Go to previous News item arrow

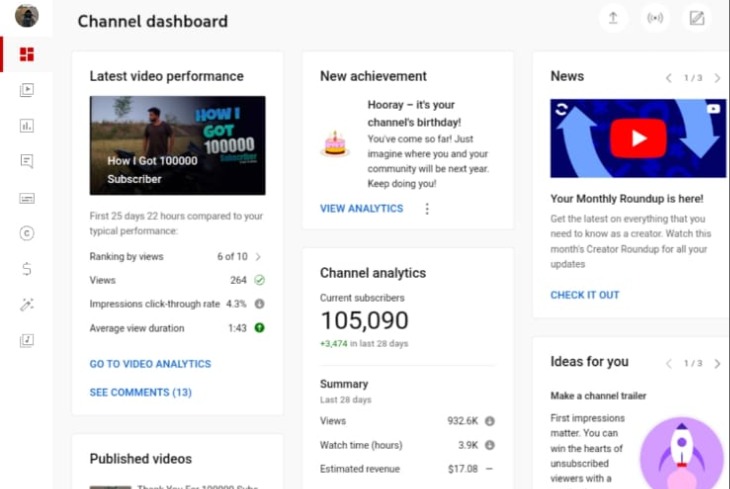[x=669, y=78]
